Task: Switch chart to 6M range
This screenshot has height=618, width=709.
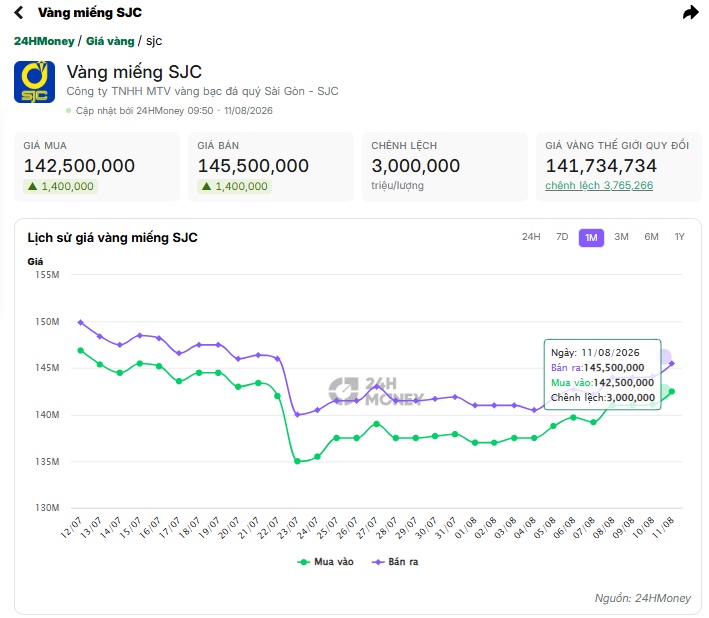Action: (651, 237)
